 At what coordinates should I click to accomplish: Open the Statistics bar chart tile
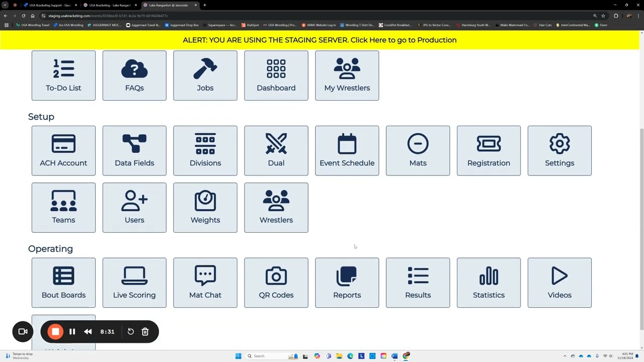pyautogui.click(x=489, y=283)
